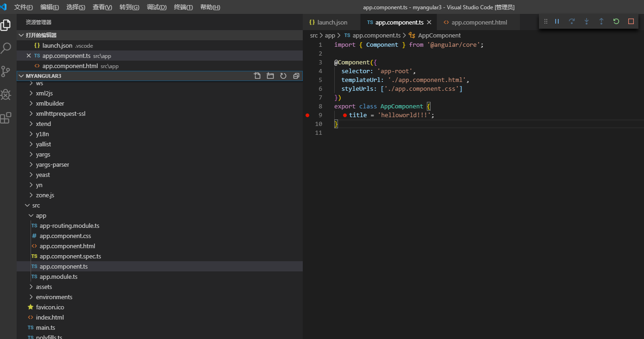This screenshot has width=644, height=339.
Task: Toggle the breakpoint on line 9
Action: point(307,115)
